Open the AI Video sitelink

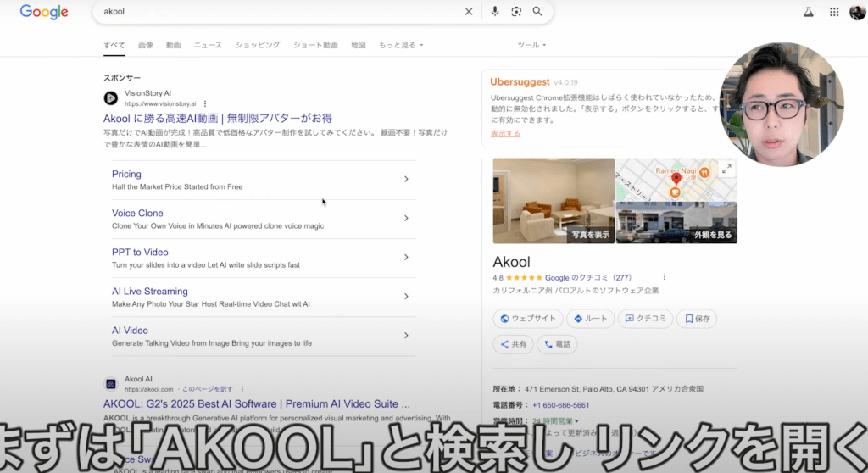coord(130,331)
